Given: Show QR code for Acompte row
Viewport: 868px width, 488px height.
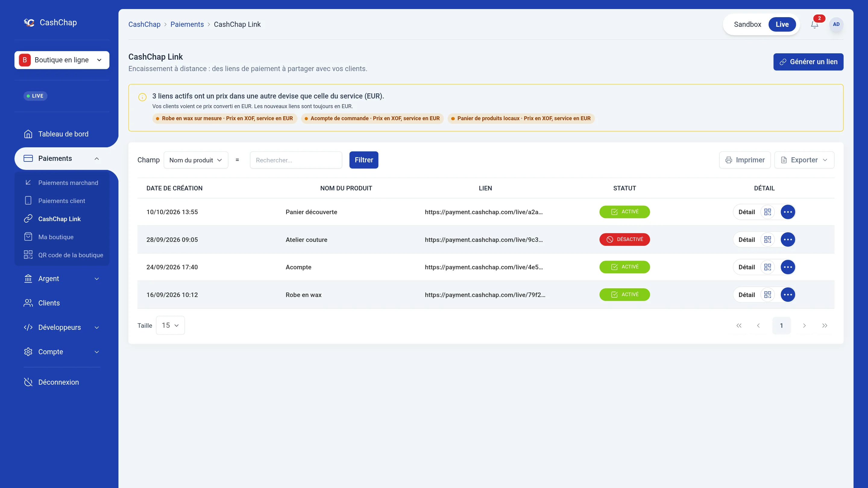Looking at the screenshot, I should 768,267.
